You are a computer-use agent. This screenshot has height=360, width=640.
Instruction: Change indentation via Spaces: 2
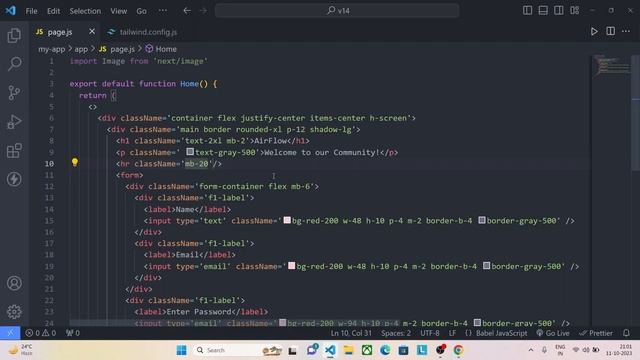click(396, 333)
